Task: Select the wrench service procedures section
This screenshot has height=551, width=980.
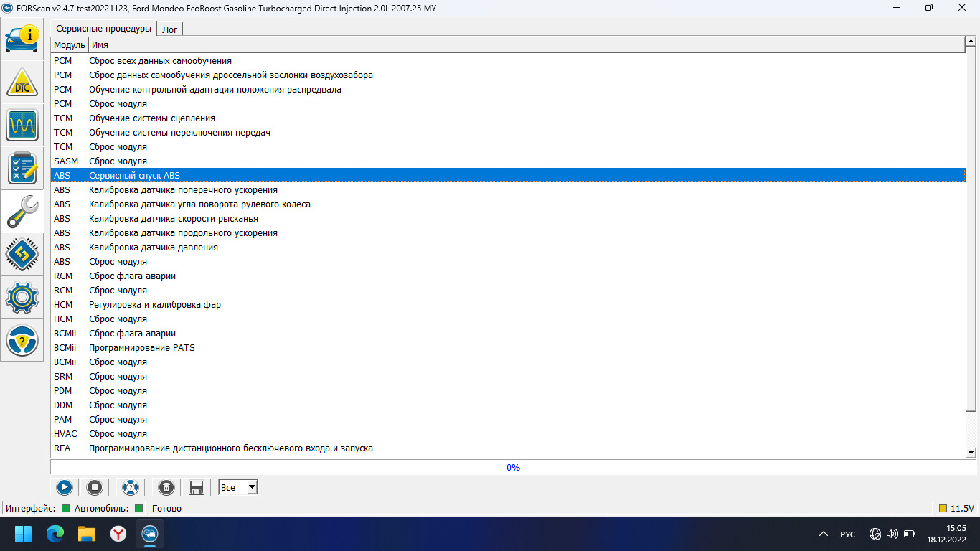Action: click(22, 211)
